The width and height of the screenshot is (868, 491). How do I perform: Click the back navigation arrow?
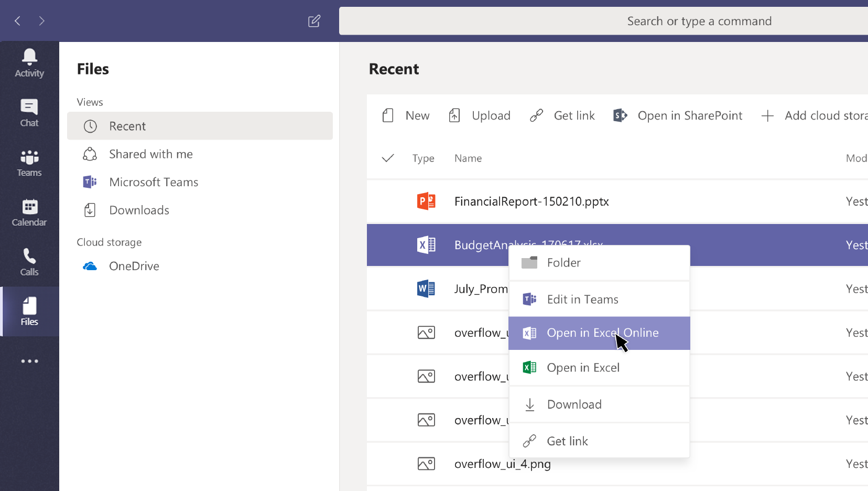(x=18, y=21)
